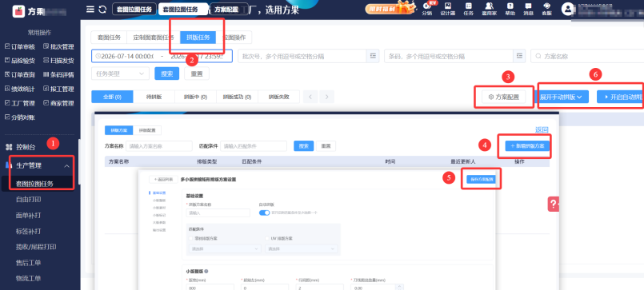This screenshot has height=290, width=644.
Task: Check the 常规排版方案 checkbox
Action: pos(190,238)
